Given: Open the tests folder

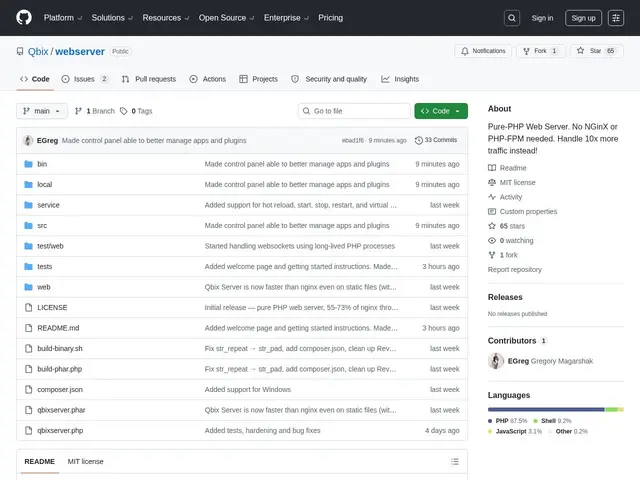Looking at the screenshot, I should pyautogui.click(x=44, y=267).
